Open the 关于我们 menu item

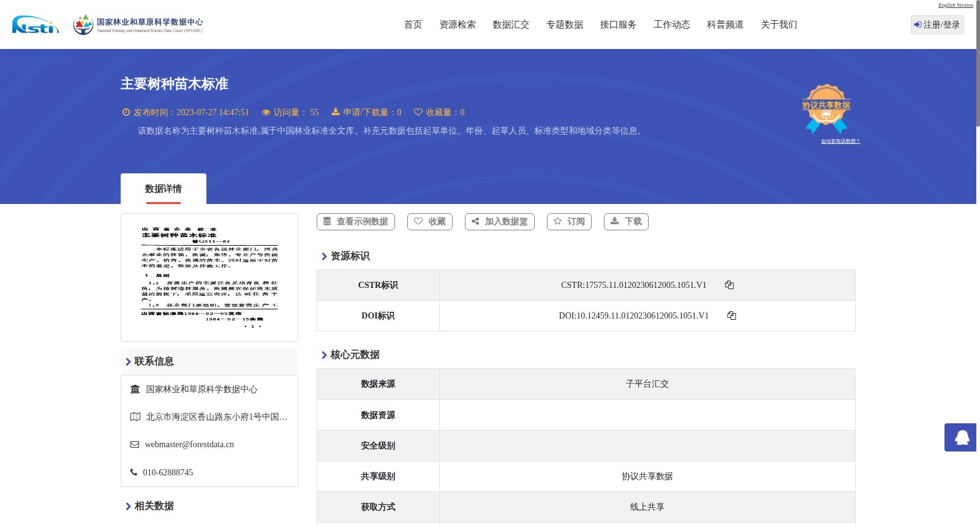coord(779,25)
